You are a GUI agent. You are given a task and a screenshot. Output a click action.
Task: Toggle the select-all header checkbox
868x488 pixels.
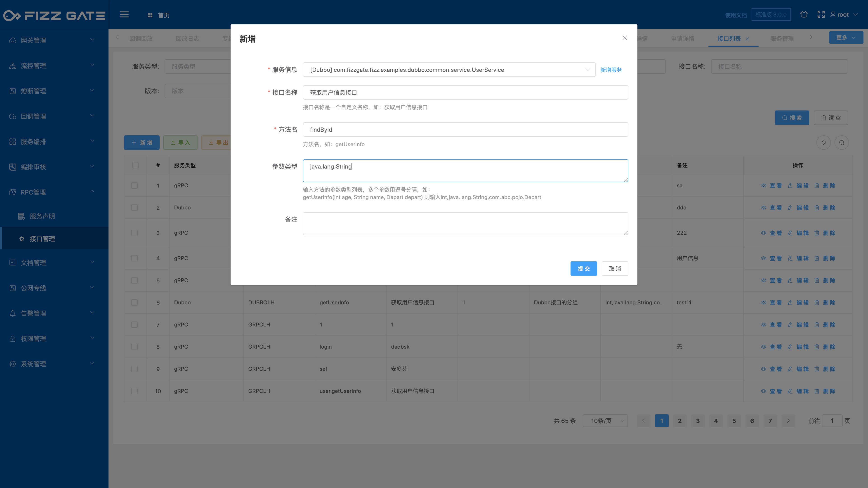(135, 165)
